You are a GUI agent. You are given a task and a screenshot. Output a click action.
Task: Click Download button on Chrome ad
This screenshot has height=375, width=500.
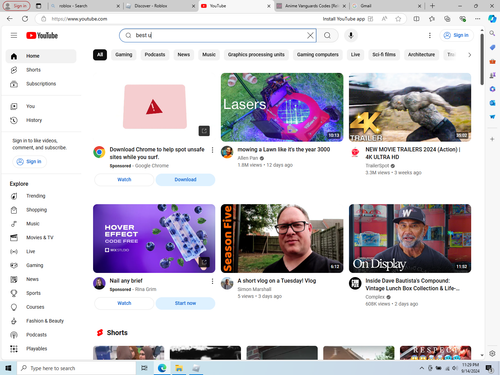click(x=185, y=180)
